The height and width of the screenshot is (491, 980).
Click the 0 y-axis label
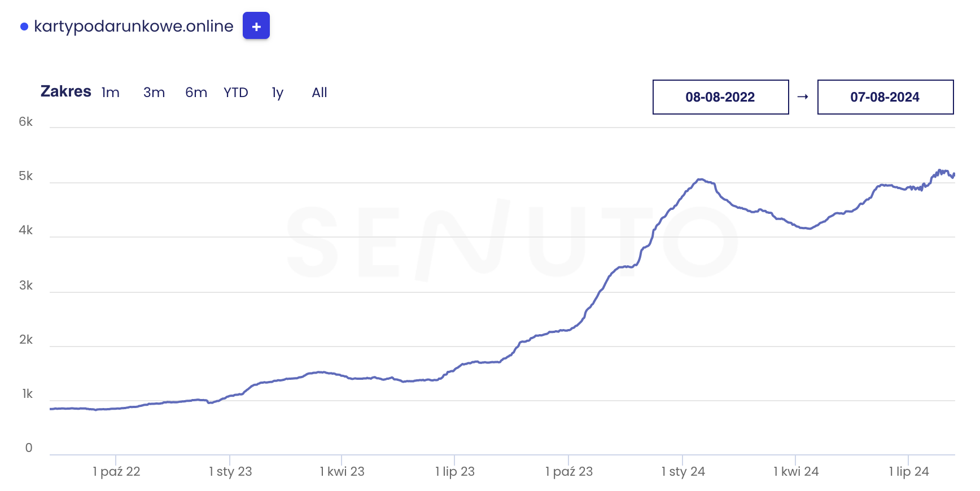(29, 448)
